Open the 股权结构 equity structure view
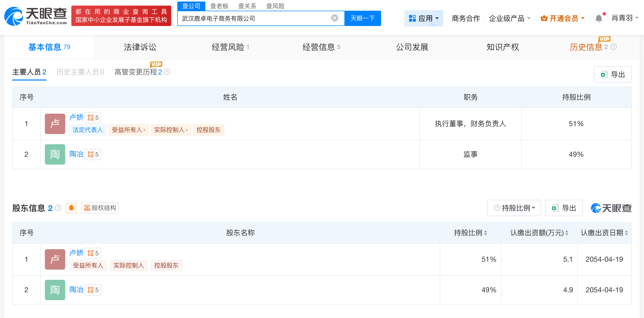The width and height of the screenshot is (644, 318). coord(100,208)
